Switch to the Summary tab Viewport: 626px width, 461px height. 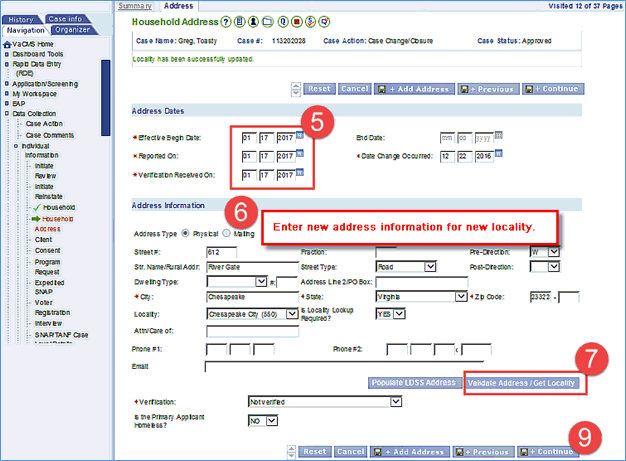(135, 6)
